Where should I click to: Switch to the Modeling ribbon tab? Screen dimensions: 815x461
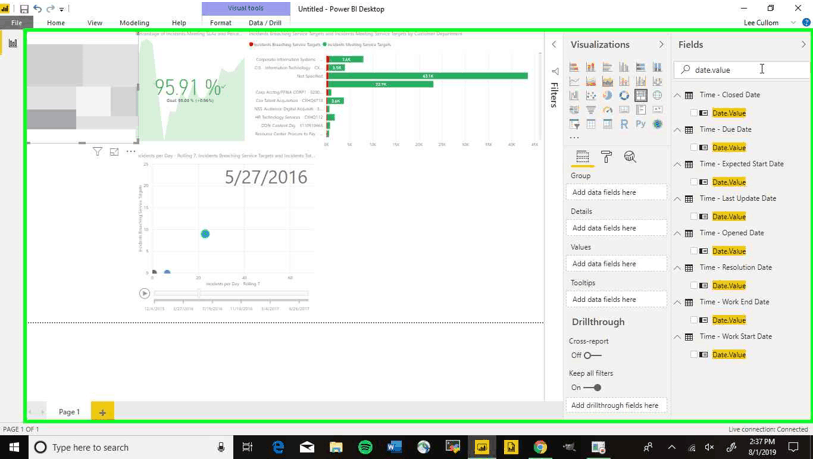[134, 23]
